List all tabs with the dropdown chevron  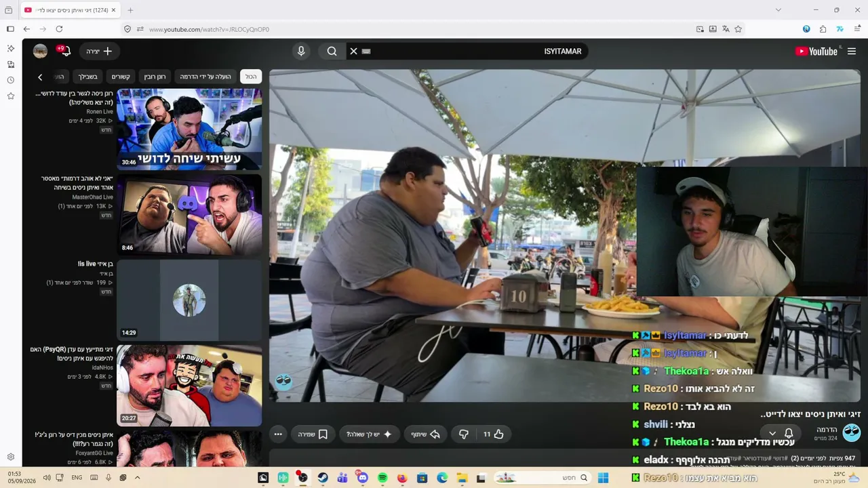pos(778,10)
